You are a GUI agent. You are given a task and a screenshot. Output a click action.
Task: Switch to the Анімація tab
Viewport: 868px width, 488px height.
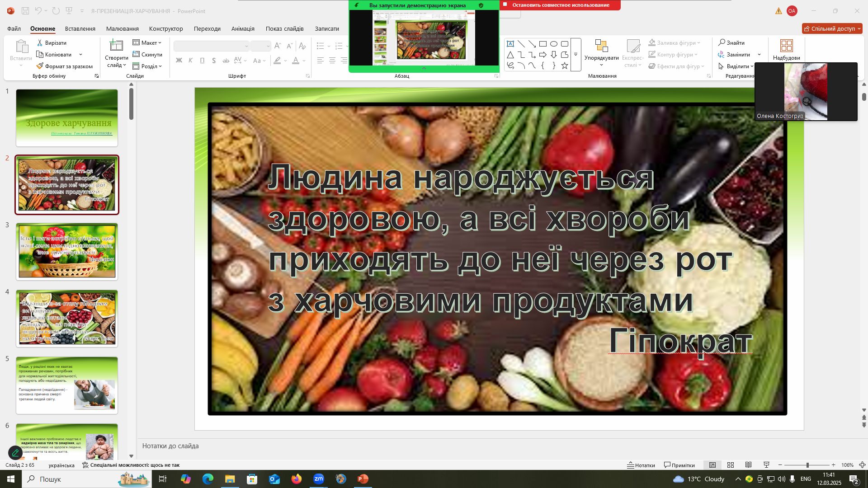tap(243, 28)
